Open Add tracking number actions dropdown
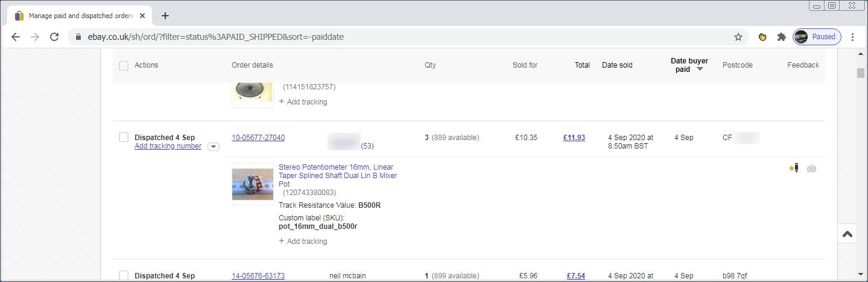The width and height of the screenshot is (868, 282). (213, 147)
